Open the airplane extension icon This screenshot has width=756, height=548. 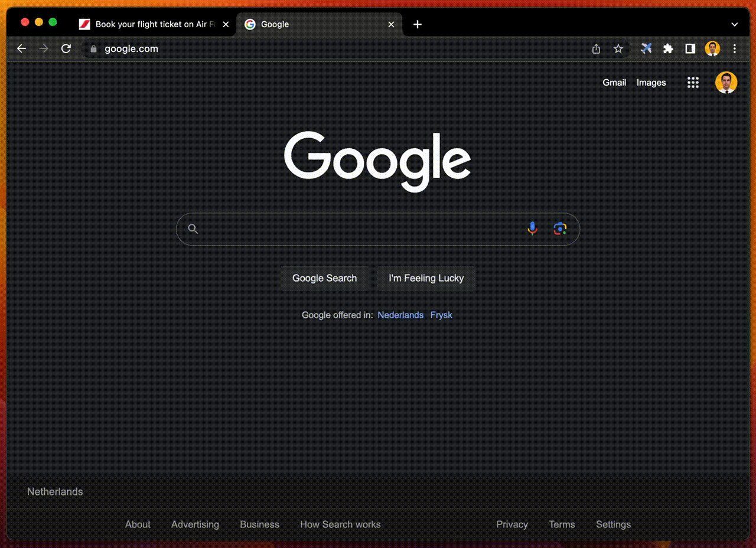646,49
